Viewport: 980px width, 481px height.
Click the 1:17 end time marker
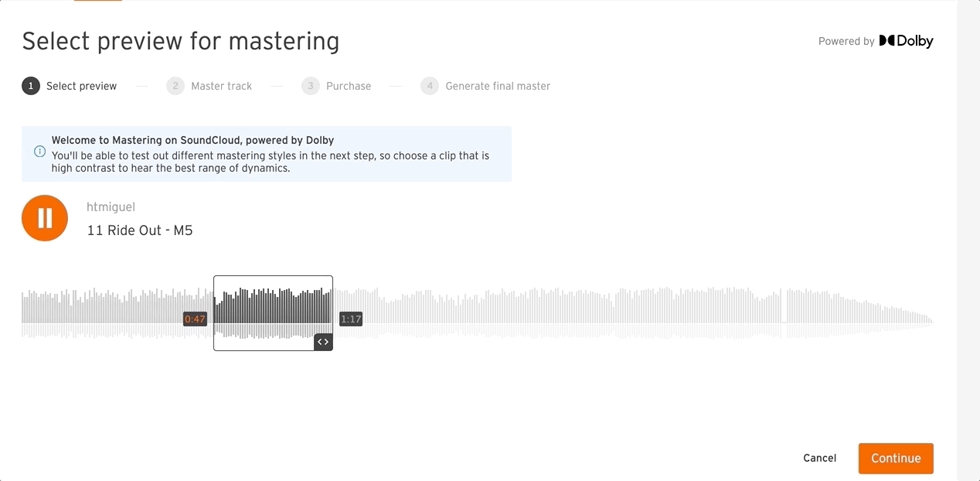(x=351, y=319)
